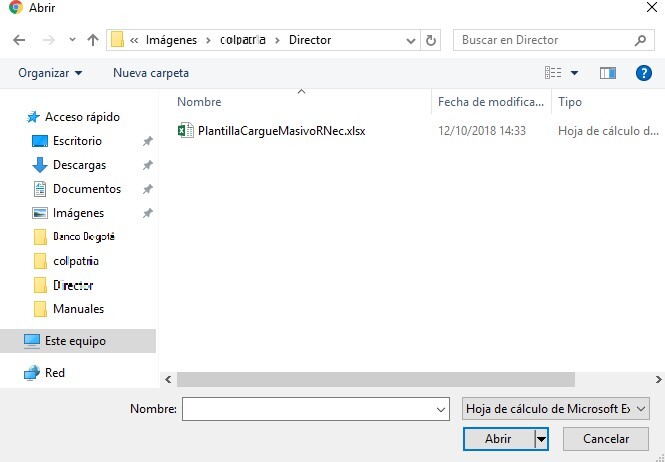Open the view options dropdown arrow

pos(574,73)
